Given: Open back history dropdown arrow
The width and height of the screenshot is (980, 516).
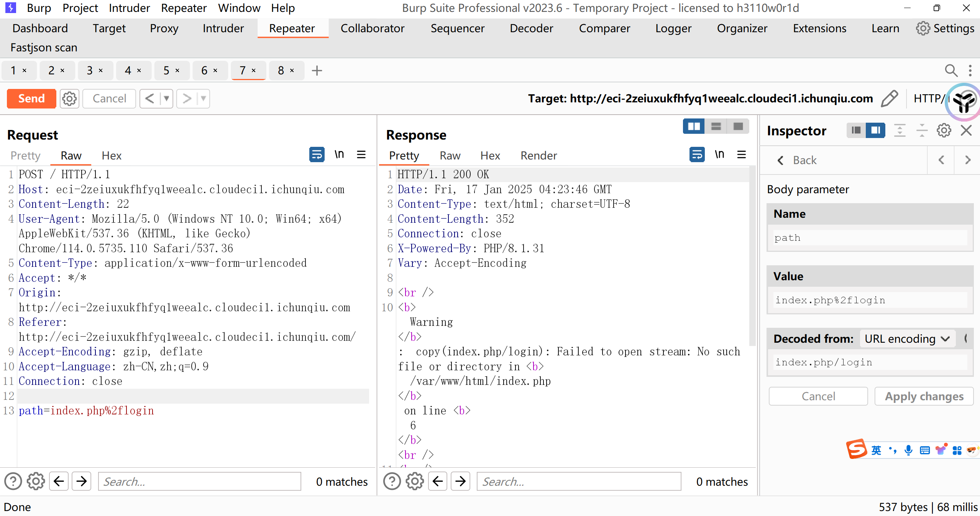Looking at the screenshot, I should (x=166, y=99).
